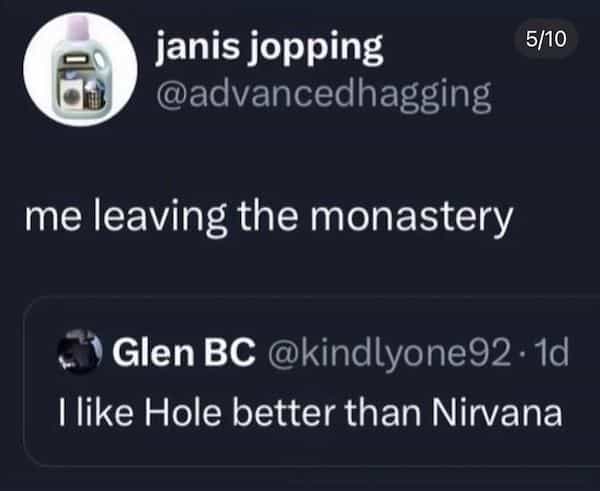This screenshot has height=491, width=600.
Task: Click the 1d timestamp on quoted tweet
Action: pyautogui.click(x=551, y=353)
